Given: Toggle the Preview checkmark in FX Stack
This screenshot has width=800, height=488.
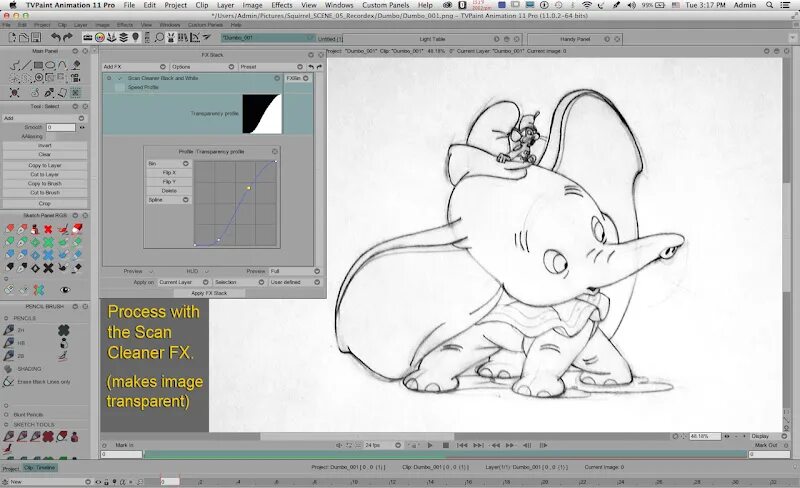Looking at the screenshot, I should click(x=151, y=271).
